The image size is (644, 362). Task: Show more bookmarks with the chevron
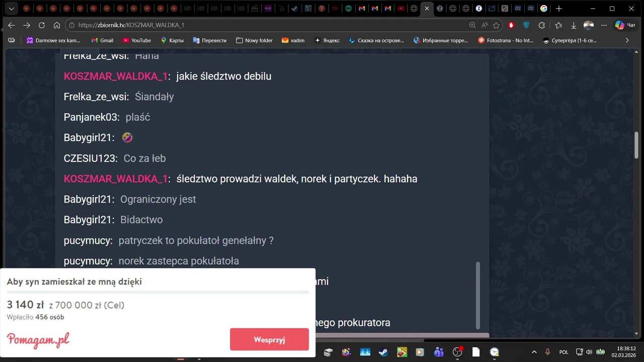627,40
